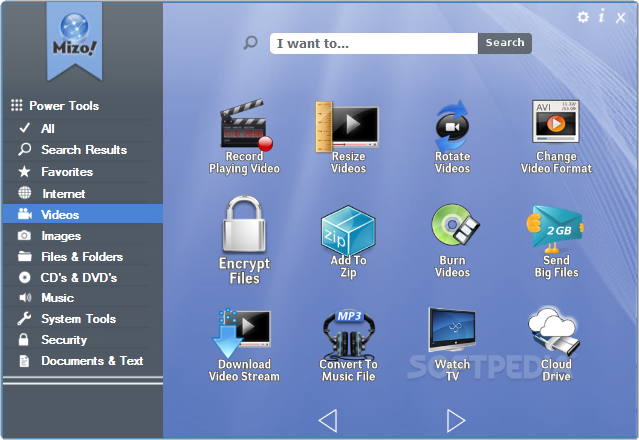Open the Record Playing Video tool
The width and height of the screenshot is (639, 440).
tap(245, 136)
